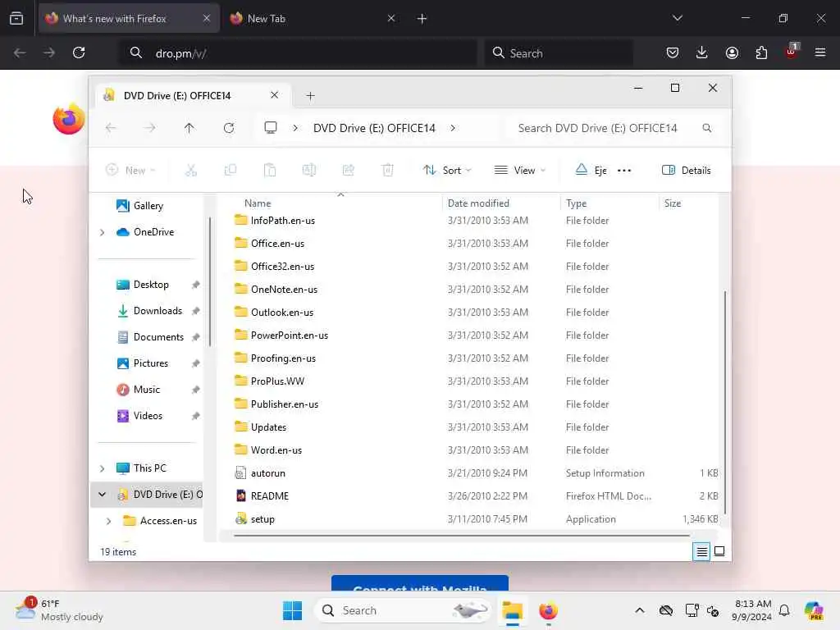Click the Paste clipboard icon in Explorer toolbar

pyautogui.click(x=270, y=171)
